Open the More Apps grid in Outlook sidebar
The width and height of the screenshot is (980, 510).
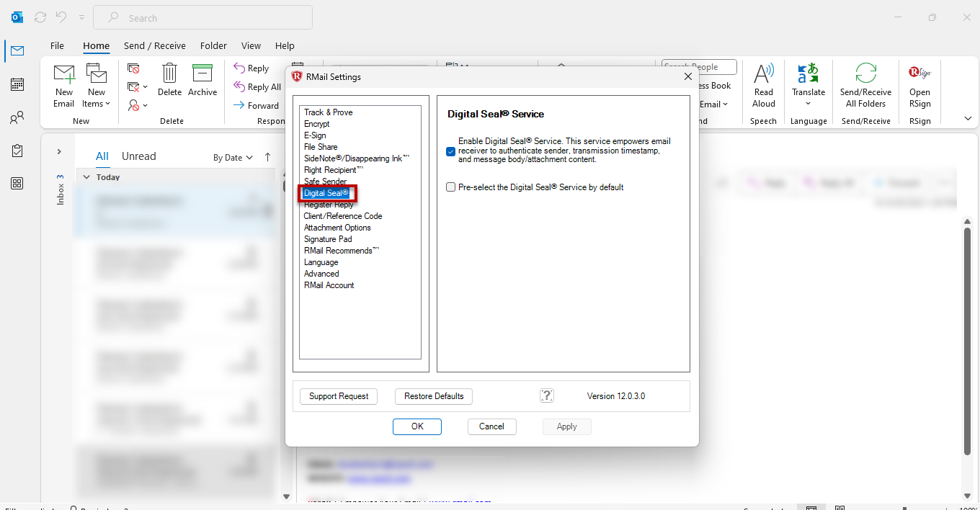tap(17, 184)
